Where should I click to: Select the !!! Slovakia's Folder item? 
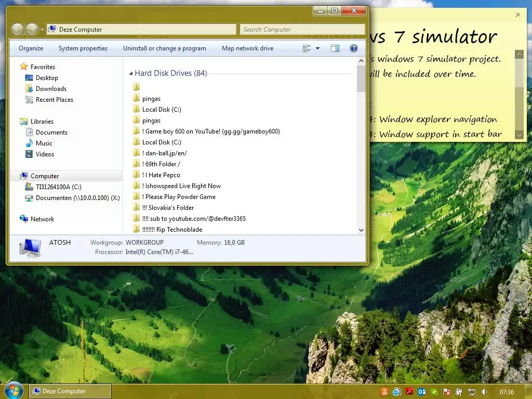pyautogui.click(x=163, y=208)
